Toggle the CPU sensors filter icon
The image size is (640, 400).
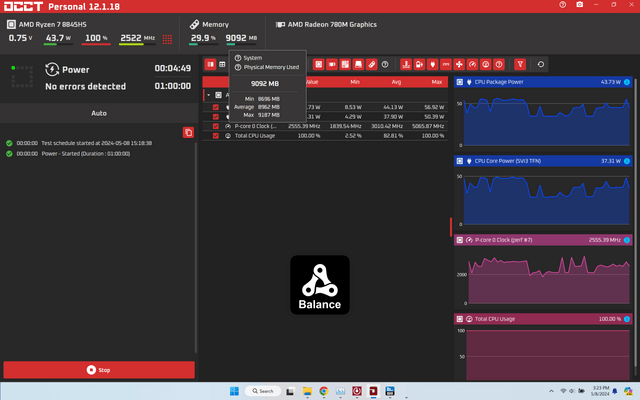pos(318,64)
